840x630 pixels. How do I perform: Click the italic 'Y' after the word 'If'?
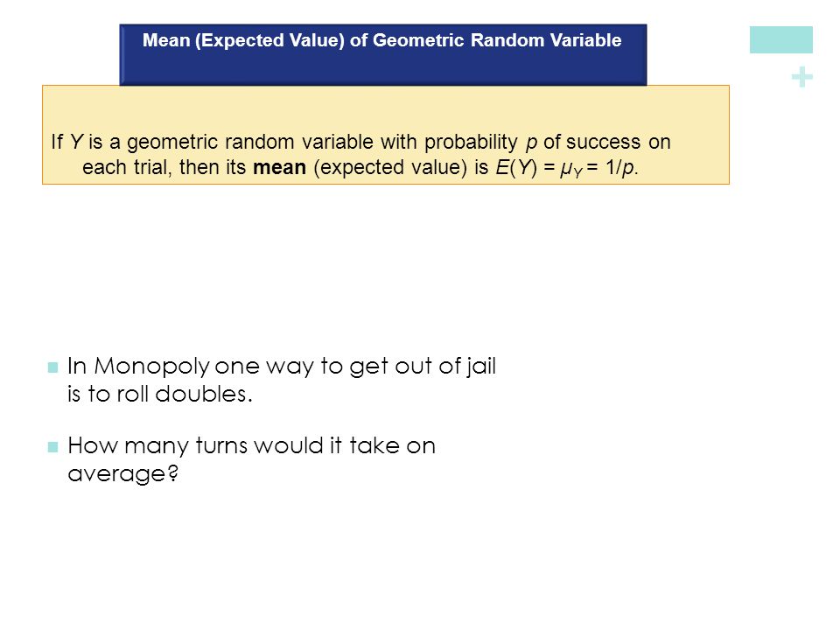tap(77, 142)
